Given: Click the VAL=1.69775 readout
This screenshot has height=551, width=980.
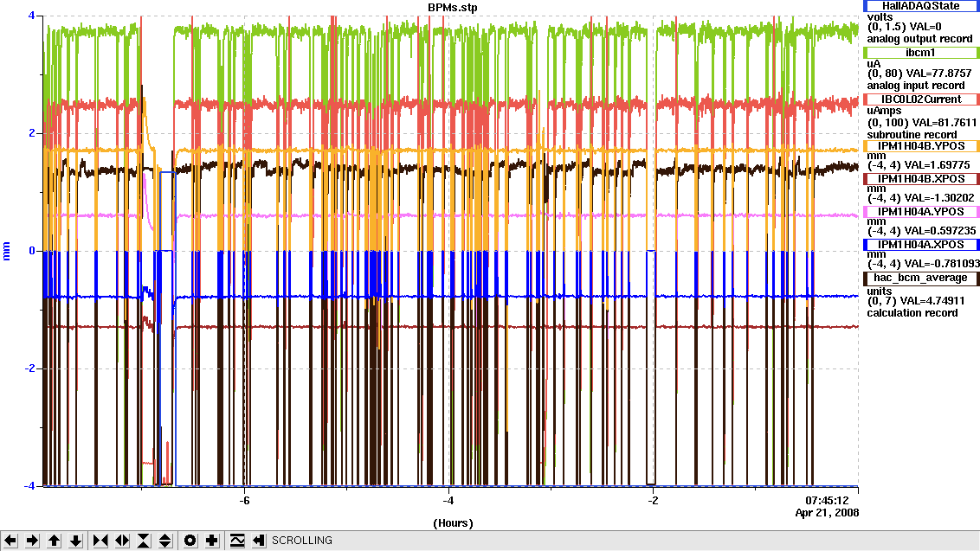Looking at the screenshot, I should (x=936, y=165).
